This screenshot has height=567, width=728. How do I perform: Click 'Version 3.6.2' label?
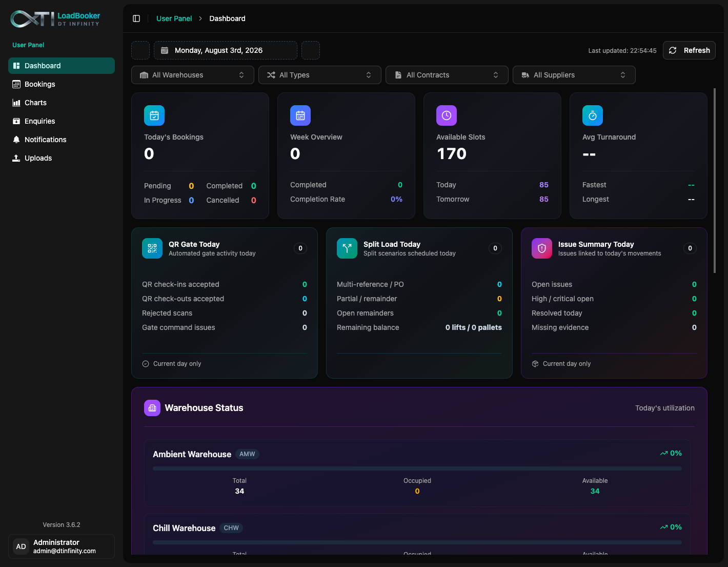pos(62,525)
